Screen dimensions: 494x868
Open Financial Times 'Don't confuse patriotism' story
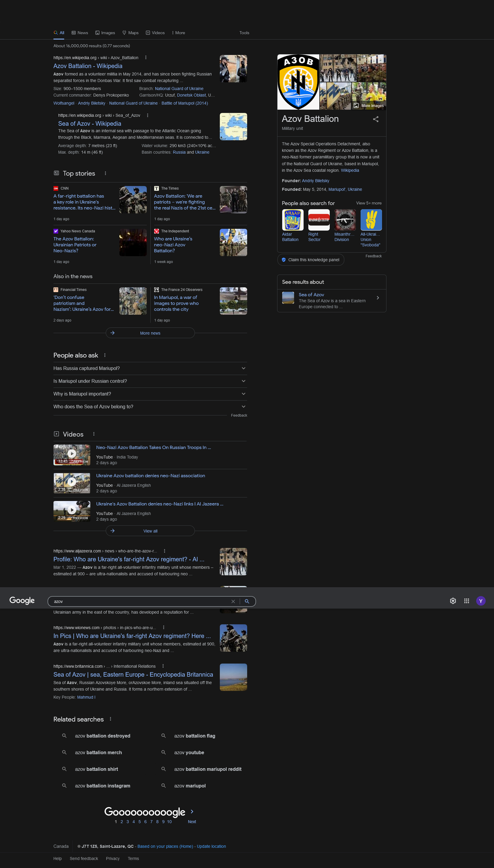point(83,303)
